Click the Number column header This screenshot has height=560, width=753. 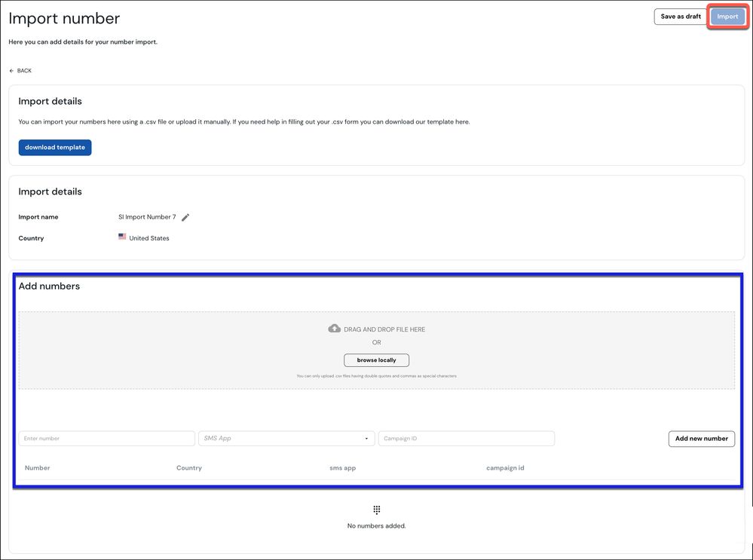(38, 468)
